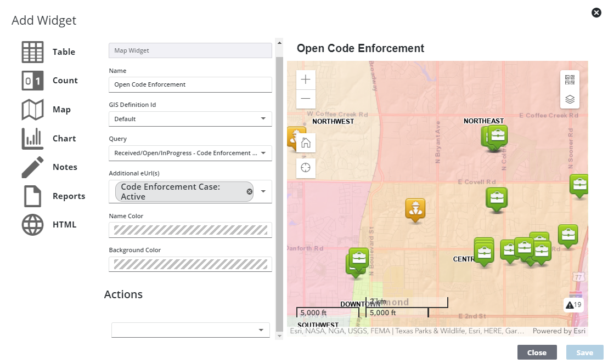Open the basemap gallery grid icon

pyautogui.click(x=570, y=80)
